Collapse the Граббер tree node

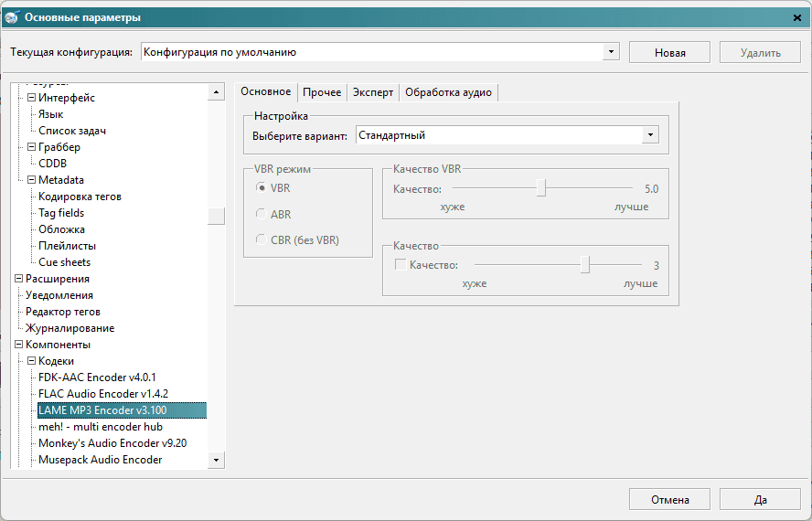coord(31,147)
